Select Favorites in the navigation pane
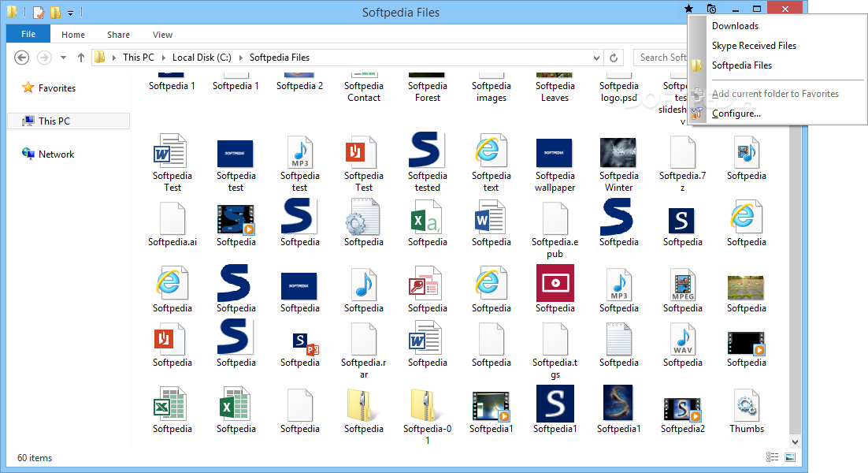Screen dimensions: 868x473 tap(57, 88)
